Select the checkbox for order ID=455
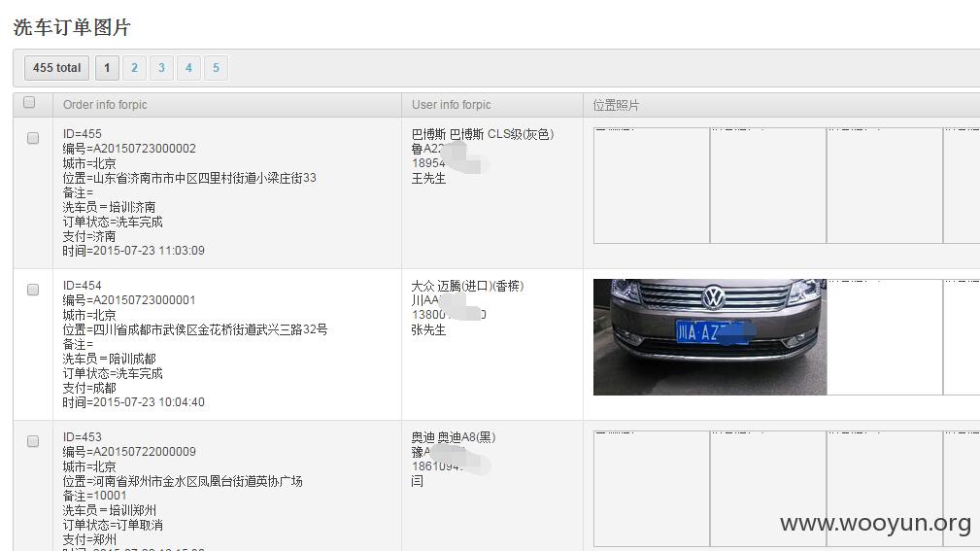This screenshot has height=551, width=980. (x=33, y=138)
